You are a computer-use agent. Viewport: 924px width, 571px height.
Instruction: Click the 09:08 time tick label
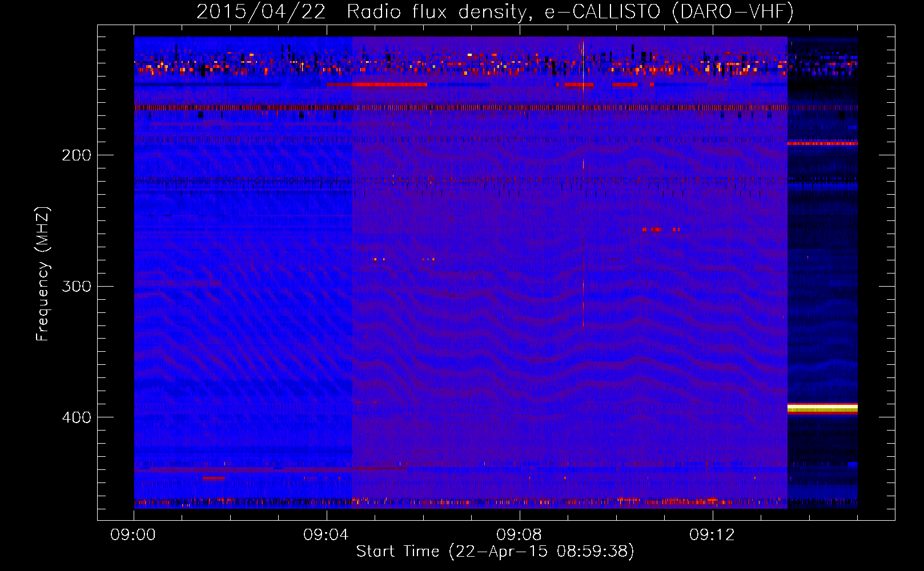point(519,535)
